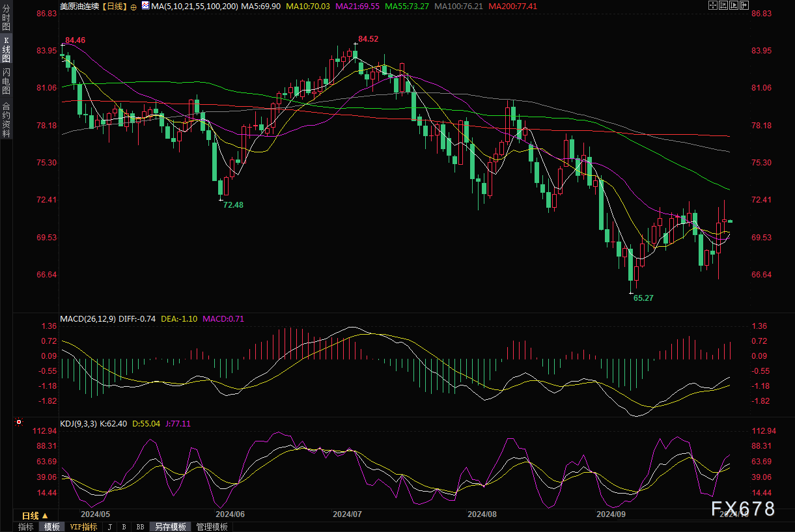795x532 pixels.
Task: Click the 美原油连续 chart title
Action: click(x=81, y=6)
